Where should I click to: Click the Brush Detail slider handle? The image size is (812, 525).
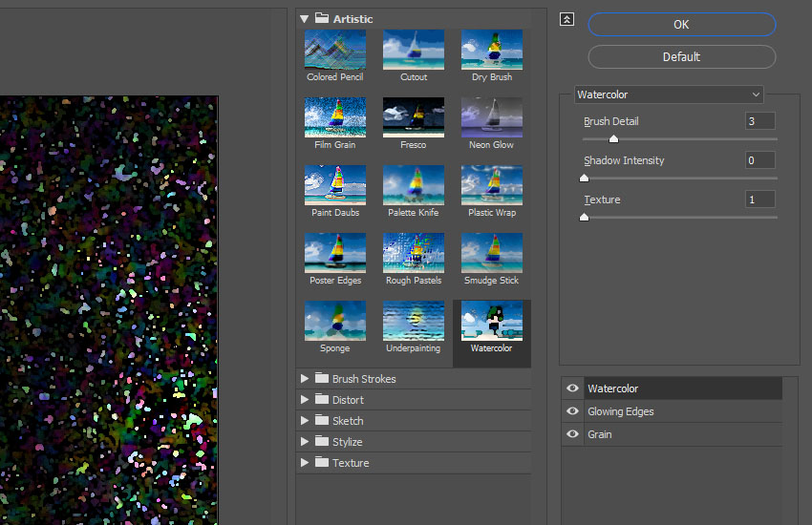[x=613, y=139]
